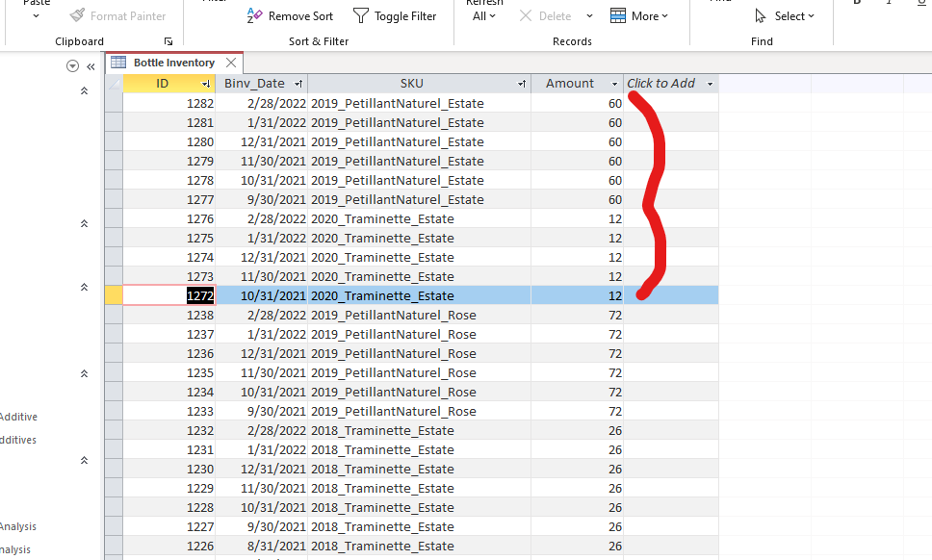Viewport: 932px width, 560px height.
Task: Click date 11/30/2021 in row 1279
Action: pos(262,161)
